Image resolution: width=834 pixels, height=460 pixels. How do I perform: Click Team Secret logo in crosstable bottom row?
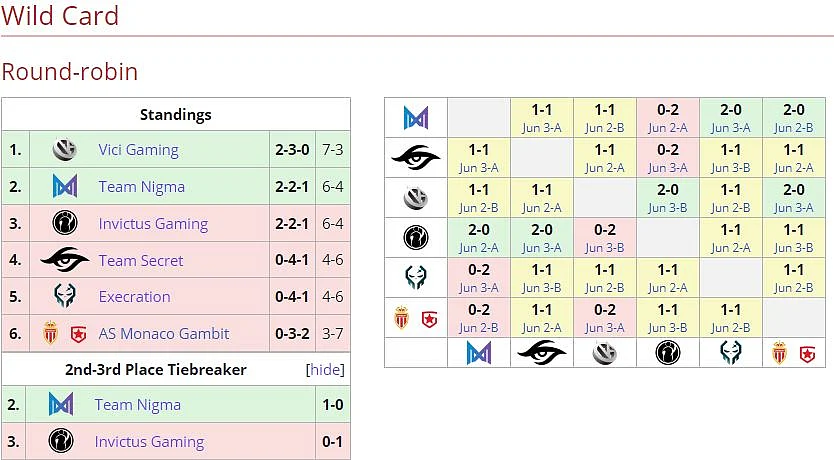click(541, 353)
